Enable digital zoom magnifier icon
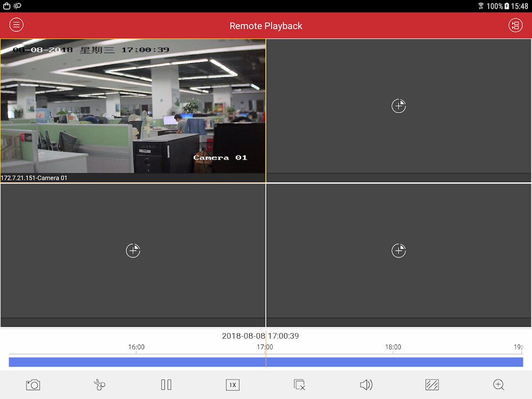This screenshot has height=399, width=532. click(499, 385)
